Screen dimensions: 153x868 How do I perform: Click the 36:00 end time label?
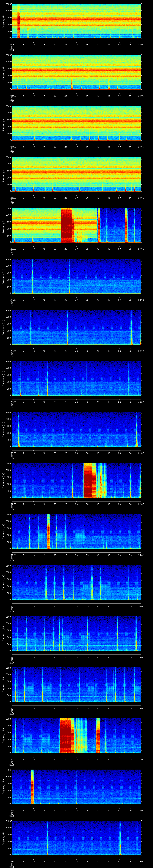(x=141, y=708)
